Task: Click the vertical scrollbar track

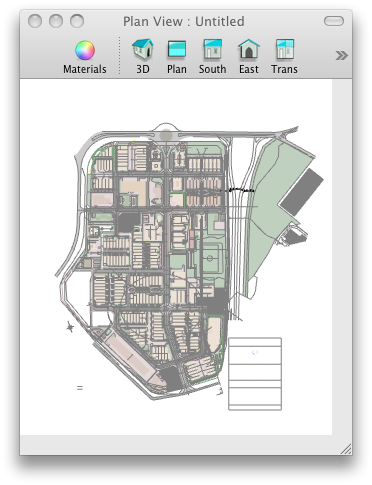Action: click(x=342, y=257)
